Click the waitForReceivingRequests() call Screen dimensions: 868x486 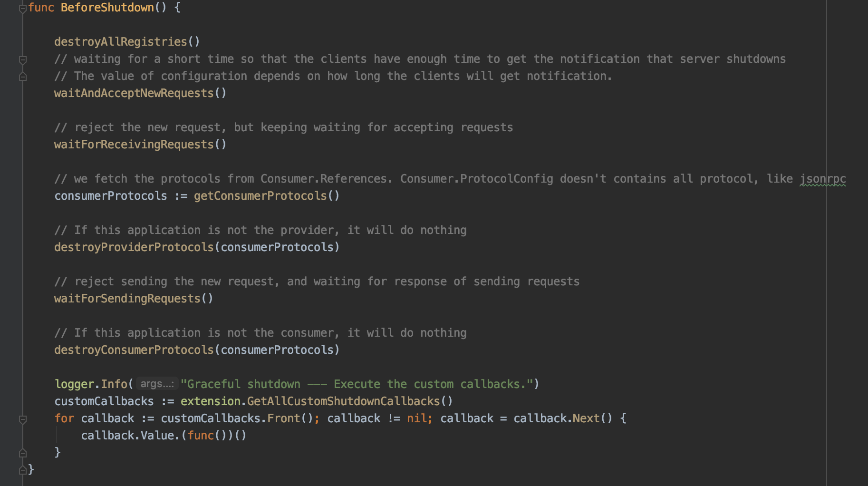(140, 145)
